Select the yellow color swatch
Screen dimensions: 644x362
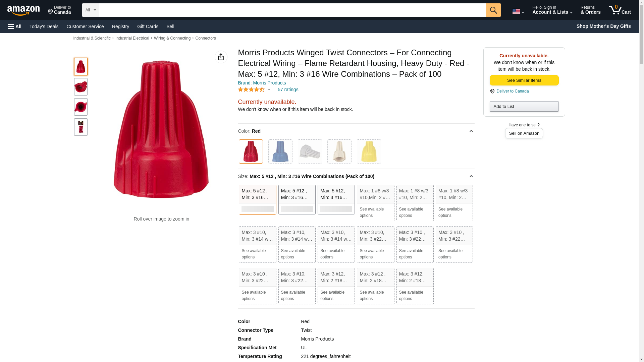pyautogui.click(x=369, y=152)
